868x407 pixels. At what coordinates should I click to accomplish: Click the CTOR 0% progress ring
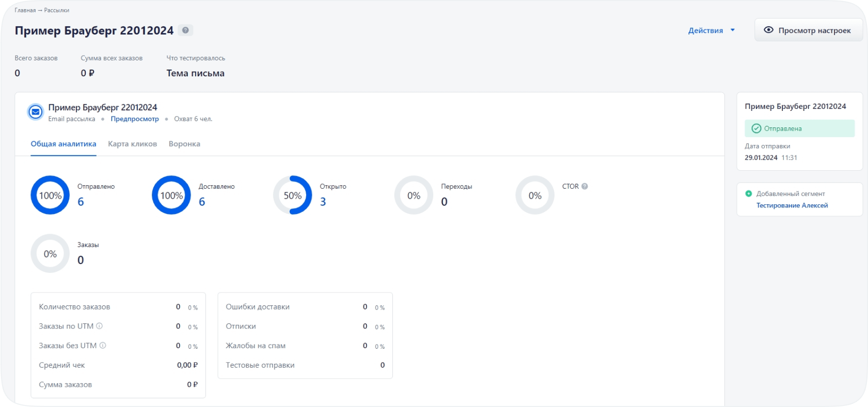pyautogui.click(x=535, y=195)
